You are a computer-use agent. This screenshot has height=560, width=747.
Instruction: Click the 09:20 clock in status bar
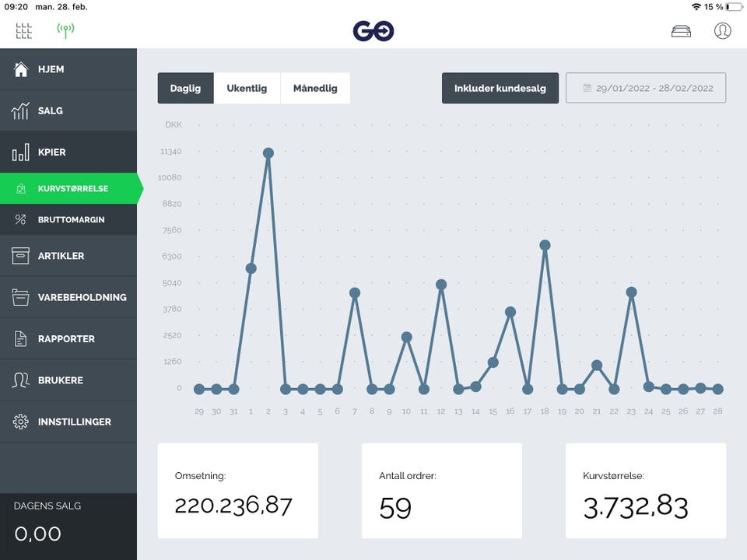click(16, 7)
